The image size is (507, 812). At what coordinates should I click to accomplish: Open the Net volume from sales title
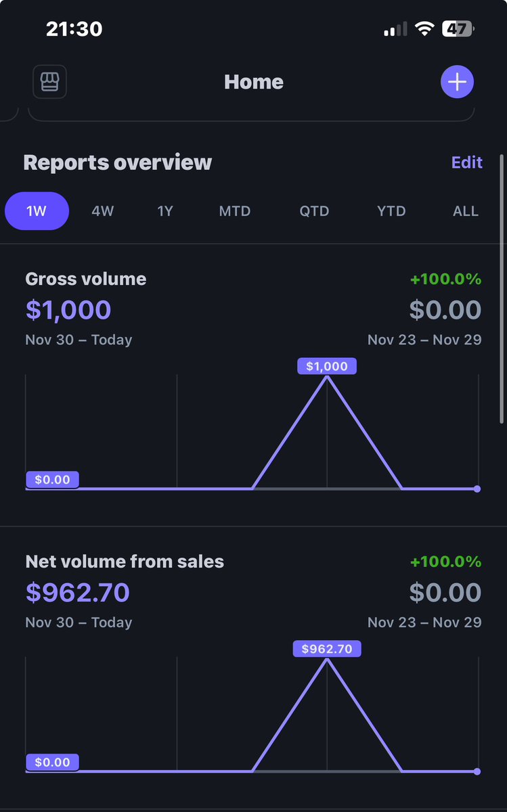[125, 562]
